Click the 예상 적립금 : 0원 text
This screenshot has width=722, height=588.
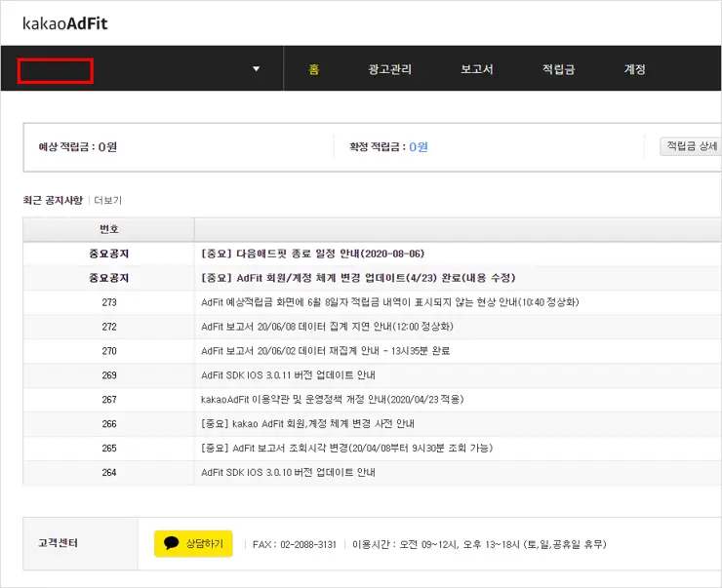coord(78,147)
